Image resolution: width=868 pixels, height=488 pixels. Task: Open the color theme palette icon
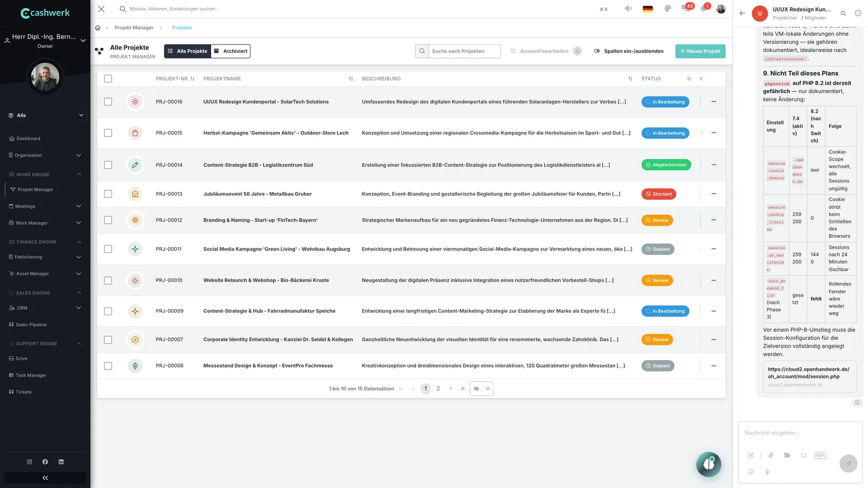pos(668,9)
